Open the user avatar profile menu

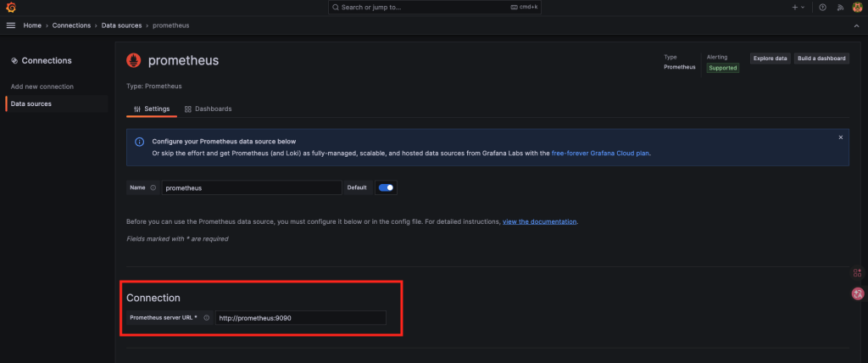857,7
